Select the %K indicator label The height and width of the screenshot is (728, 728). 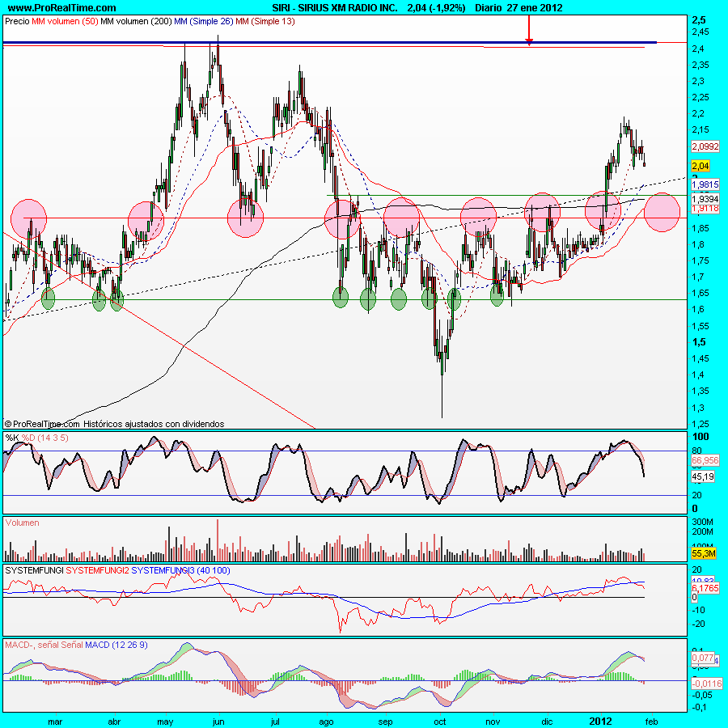point(12,438)
